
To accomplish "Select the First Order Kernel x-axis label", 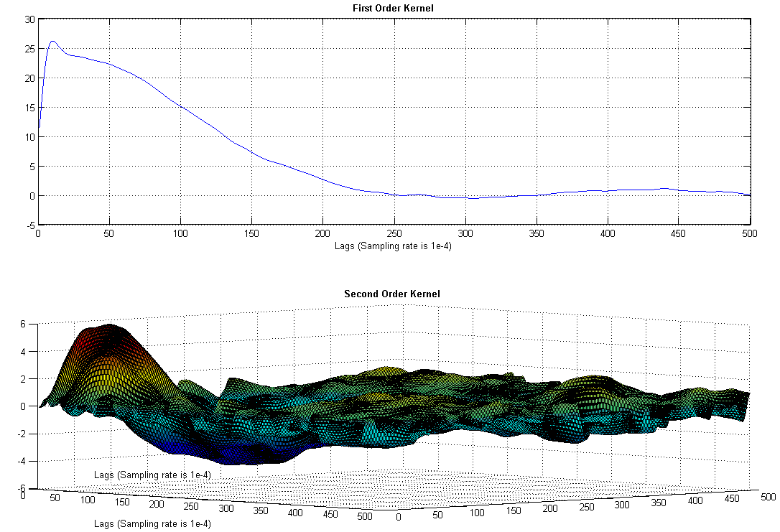I will (x=393, y=246).
